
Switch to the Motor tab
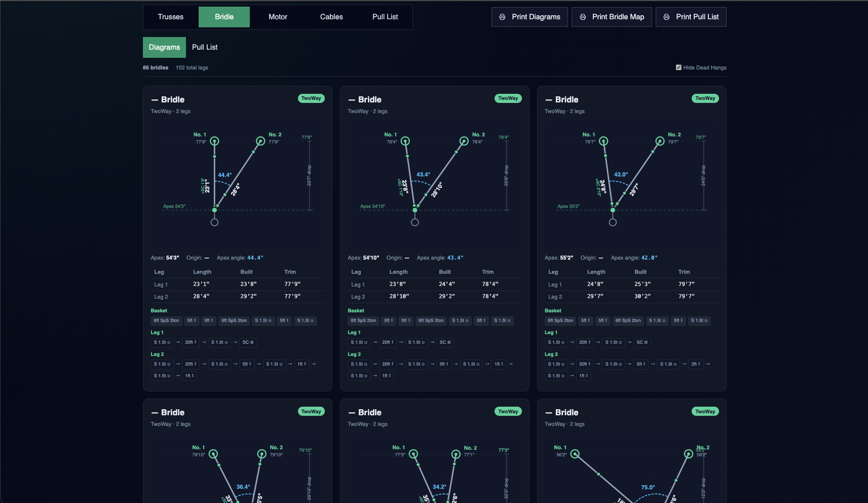[278, 17]
